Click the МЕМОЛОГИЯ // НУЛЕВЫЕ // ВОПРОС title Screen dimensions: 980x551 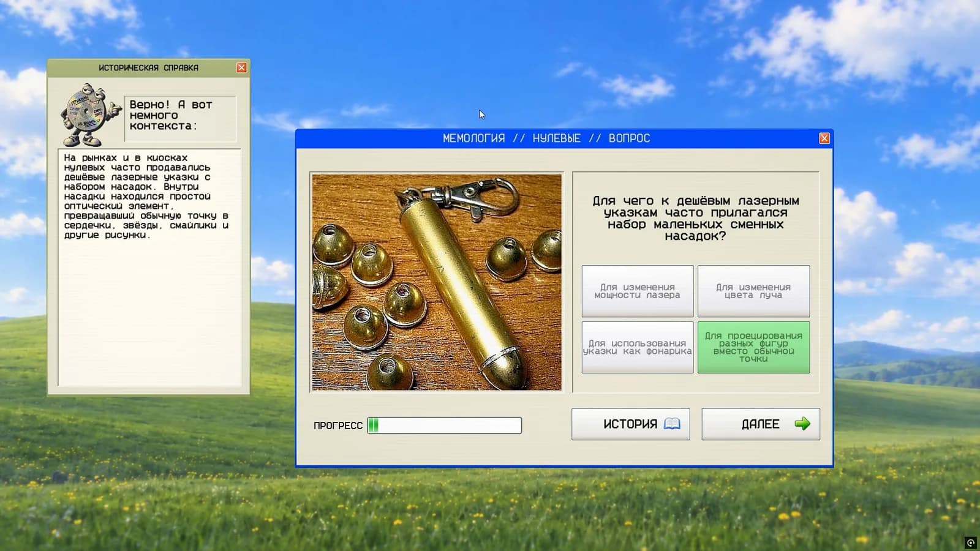point(546,138)
